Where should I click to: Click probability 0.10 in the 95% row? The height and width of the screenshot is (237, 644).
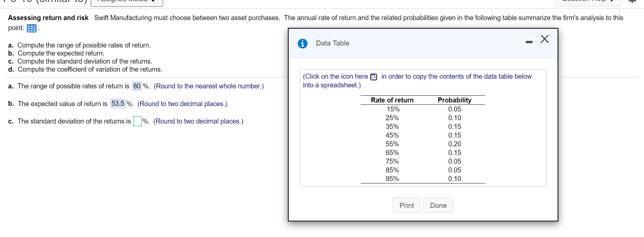pyautogui.click(x=454, y=179)
